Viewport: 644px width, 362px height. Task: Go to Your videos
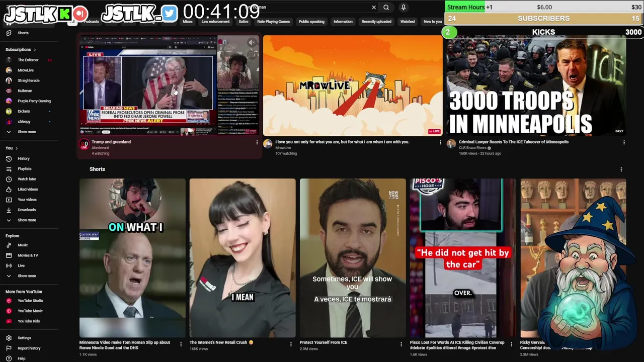[27, 200]
